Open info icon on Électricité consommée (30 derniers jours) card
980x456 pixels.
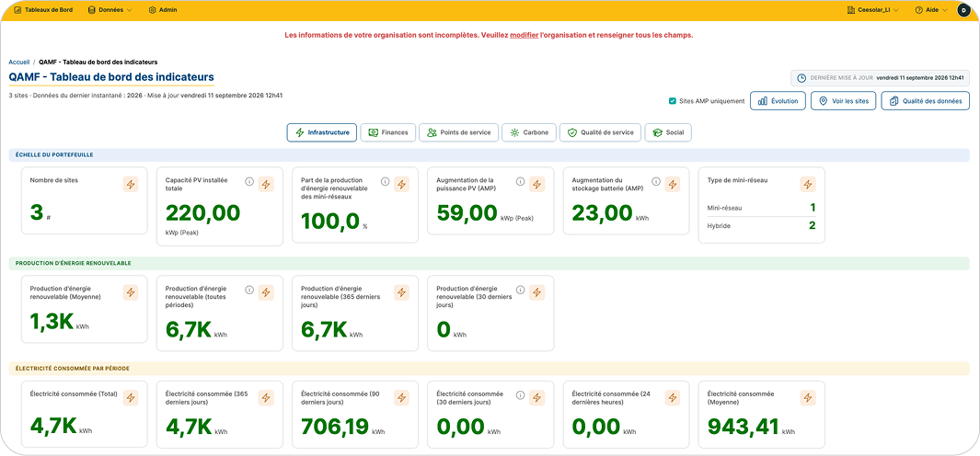(520, 395)
